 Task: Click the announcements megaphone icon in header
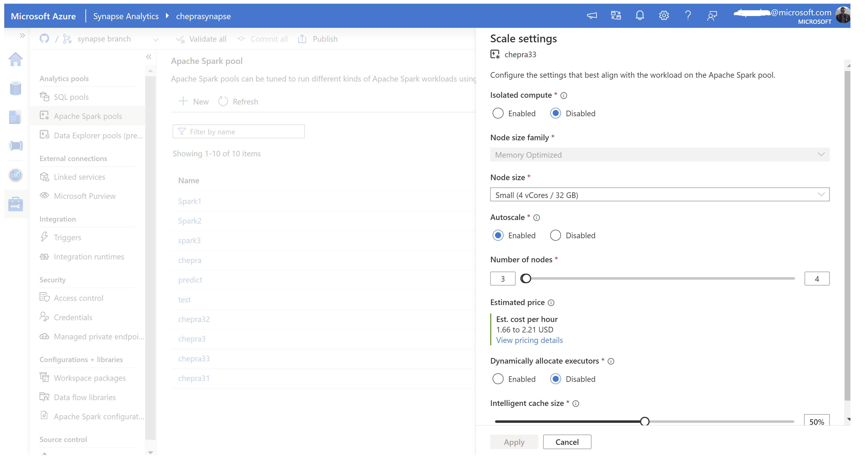pos(592,16)
